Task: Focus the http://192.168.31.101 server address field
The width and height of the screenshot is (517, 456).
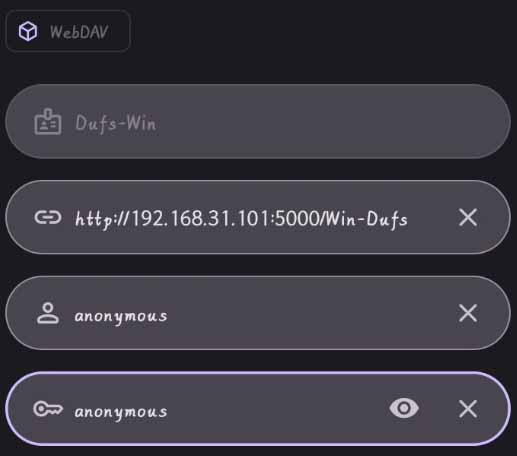Action: (x=258, y=217)
